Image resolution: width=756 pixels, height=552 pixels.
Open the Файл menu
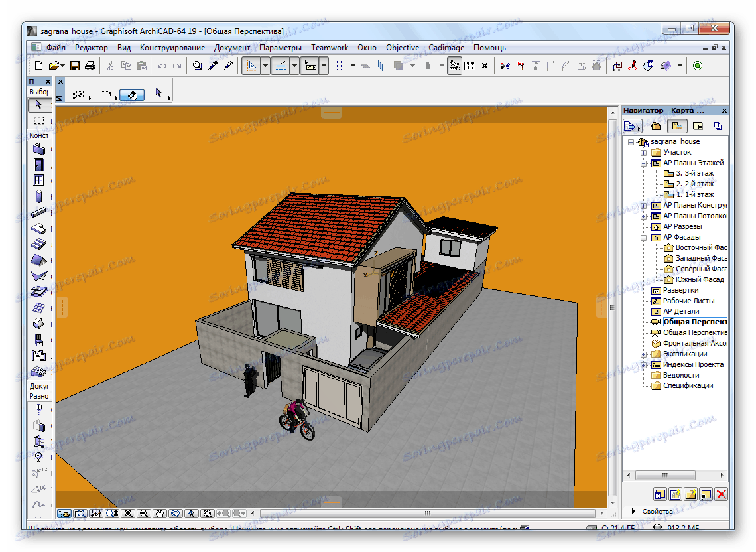(56, 48)
